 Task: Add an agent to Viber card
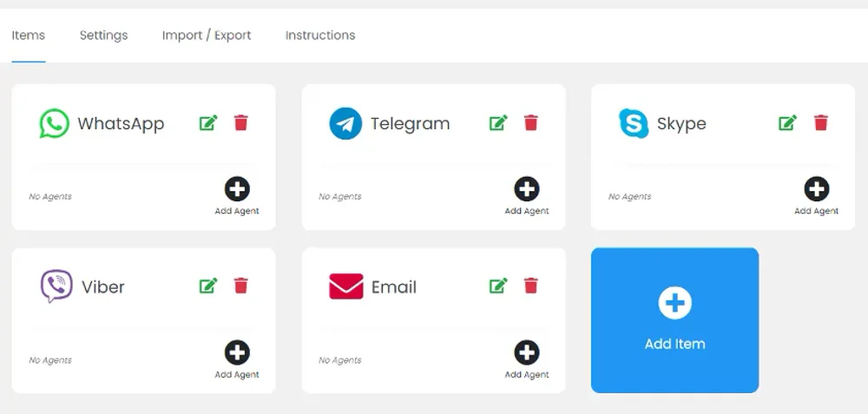(x=237, y=360)
